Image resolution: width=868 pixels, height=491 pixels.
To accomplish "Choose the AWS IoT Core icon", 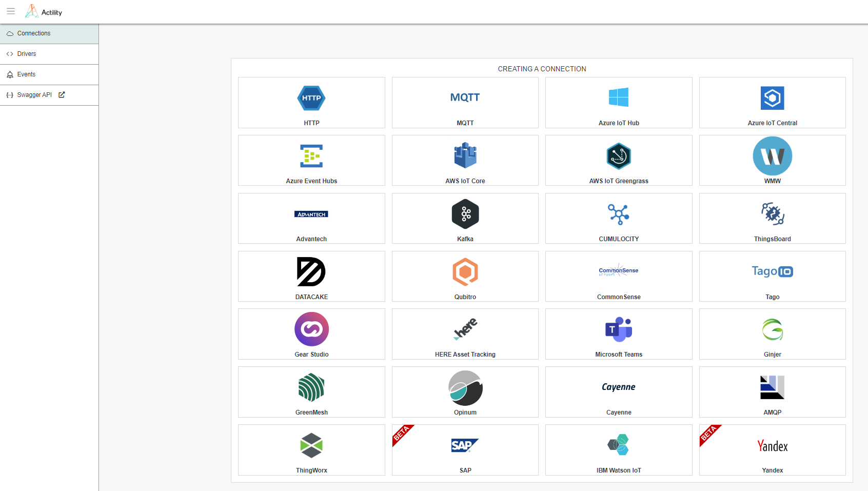I will [465, 155].
